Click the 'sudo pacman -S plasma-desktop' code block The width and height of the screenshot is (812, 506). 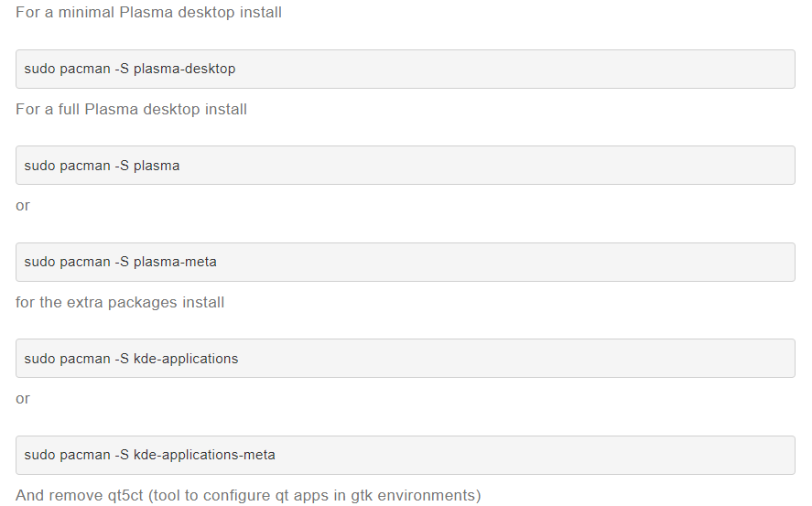pos(405,69)
